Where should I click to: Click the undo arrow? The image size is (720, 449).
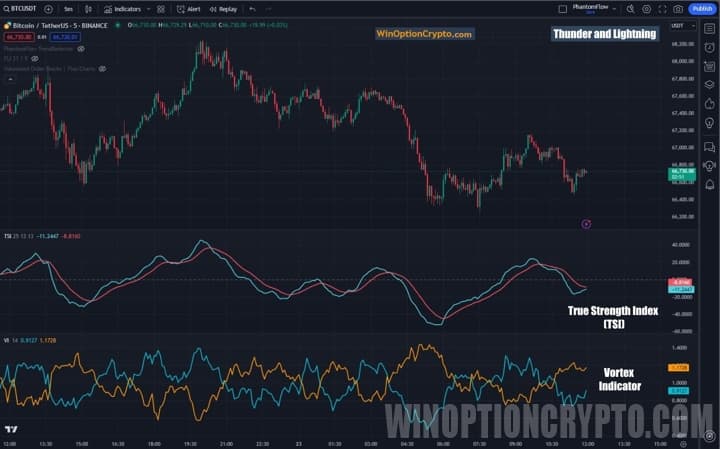(x=253, y=8)
